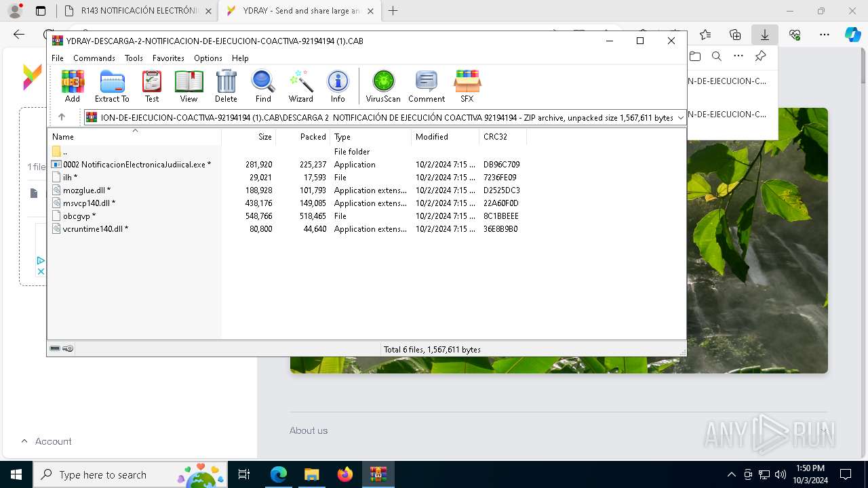Close the YDRAY browser tab
Viewport: 868px width, 488px height.
[370, 11]
